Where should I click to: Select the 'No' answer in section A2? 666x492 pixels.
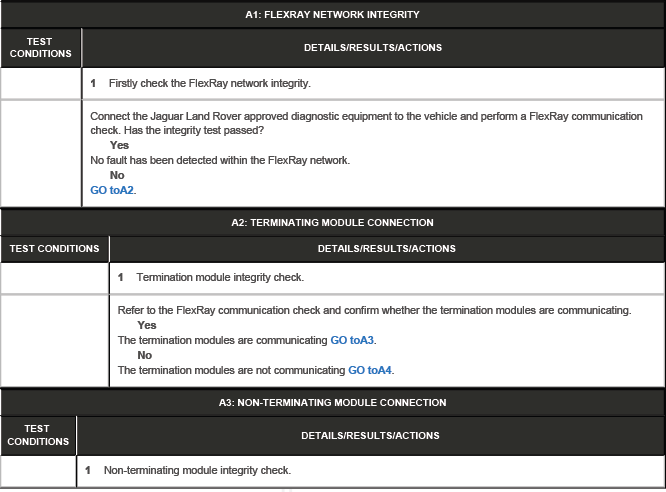145,355
